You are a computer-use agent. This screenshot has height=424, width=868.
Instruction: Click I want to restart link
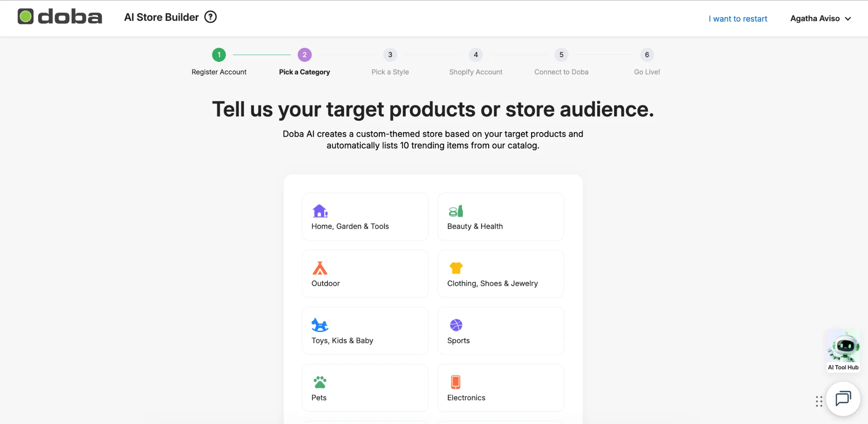click(x=738, y=19)
